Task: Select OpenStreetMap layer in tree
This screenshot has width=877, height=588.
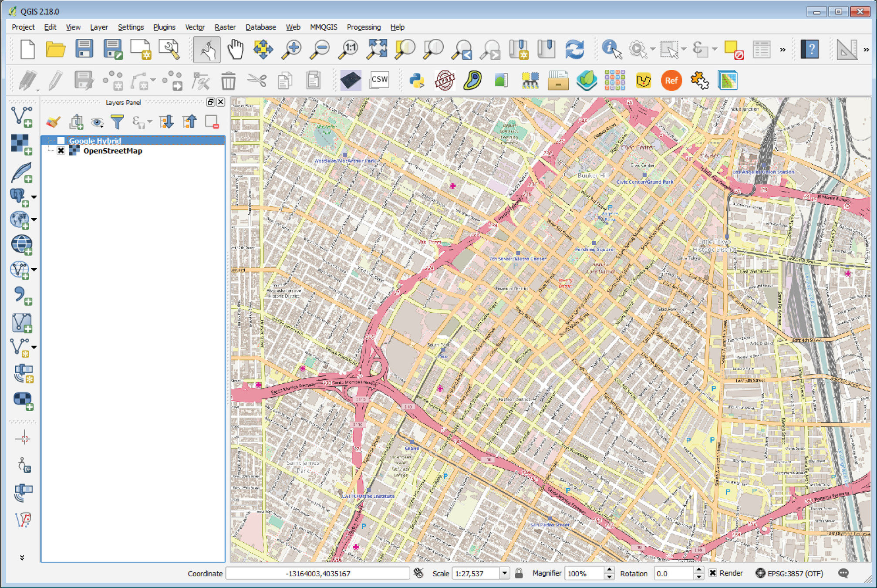Action: tap(113, 151)
